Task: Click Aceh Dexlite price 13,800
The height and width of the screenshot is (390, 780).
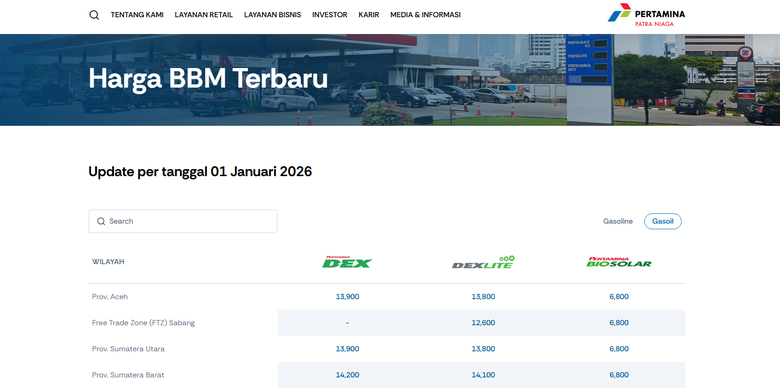Action: tap(483, 296)
